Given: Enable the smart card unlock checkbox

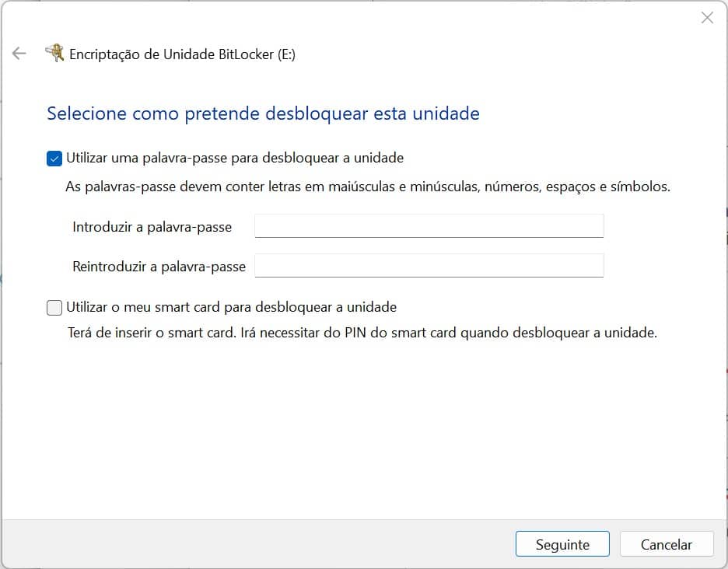Looking at the screenshot, I should (x=54, y=308).
